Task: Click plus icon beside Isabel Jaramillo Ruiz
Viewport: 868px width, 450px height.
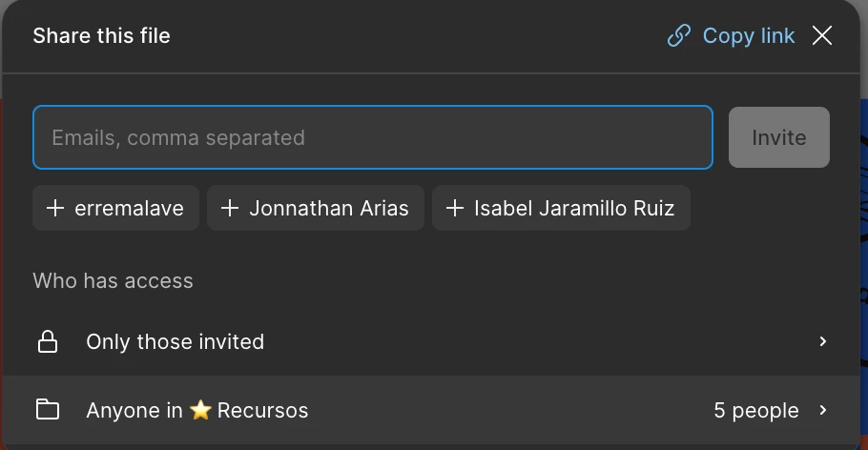Action: click(455, 208)
